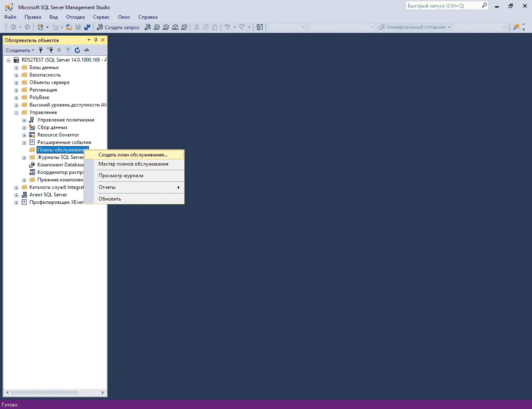This screenshot has height=409, width=532.
Task: Collapse the Управление tree node
Action: pos(16,113)
